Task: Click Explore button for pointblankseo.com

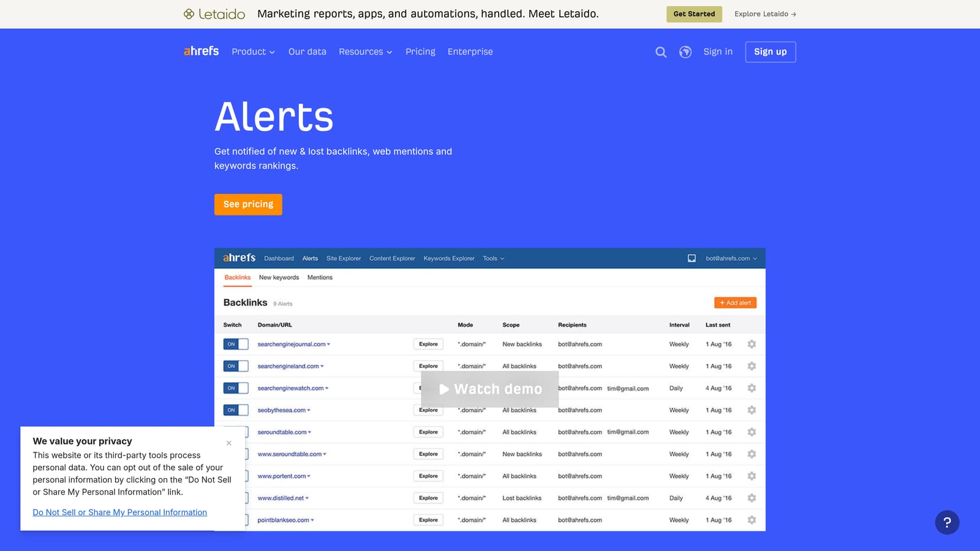Action: pos(428,520)
